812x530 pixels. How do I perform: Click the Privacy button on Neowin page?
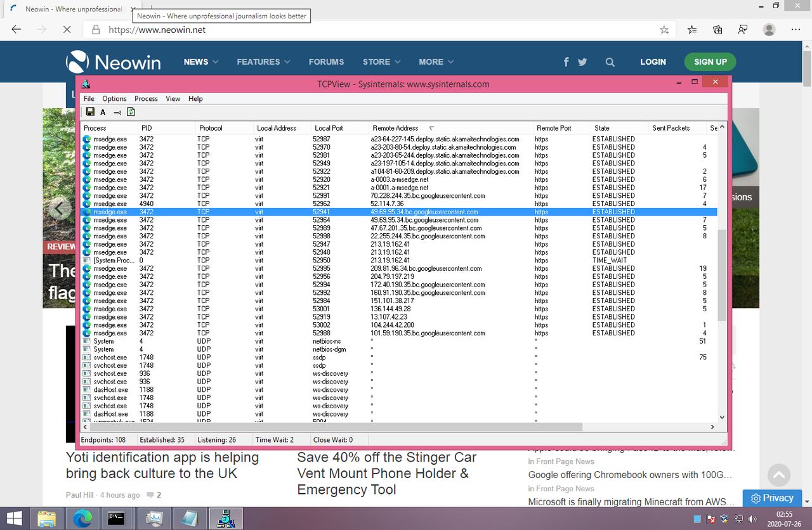772,498
